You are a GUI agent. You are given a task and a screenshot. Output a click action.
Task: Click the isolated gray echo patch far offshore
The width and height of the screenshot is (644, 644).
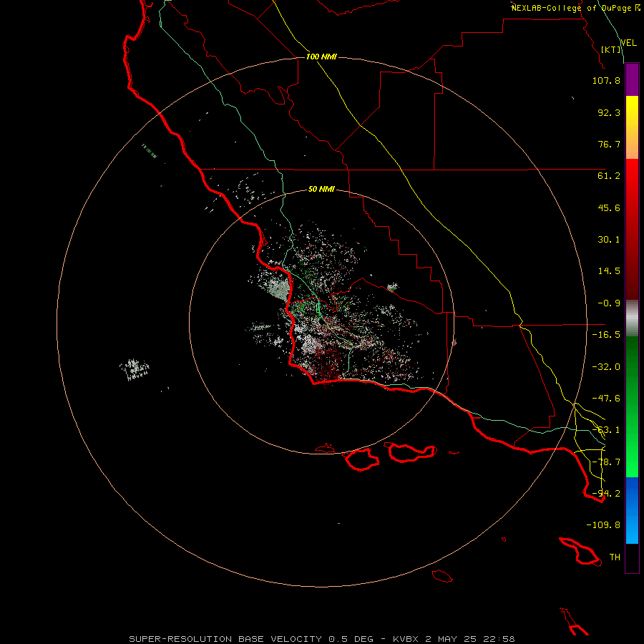[135, 369]
